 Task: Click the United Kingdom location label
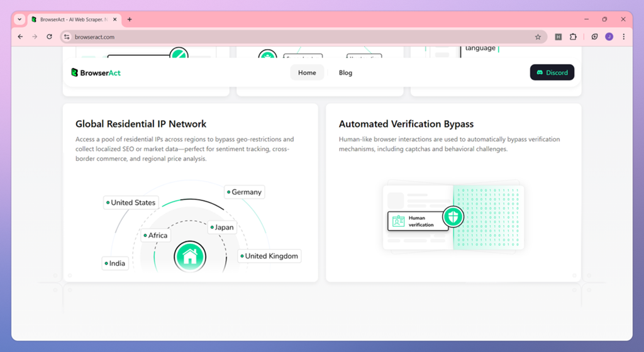pos(269,256)
